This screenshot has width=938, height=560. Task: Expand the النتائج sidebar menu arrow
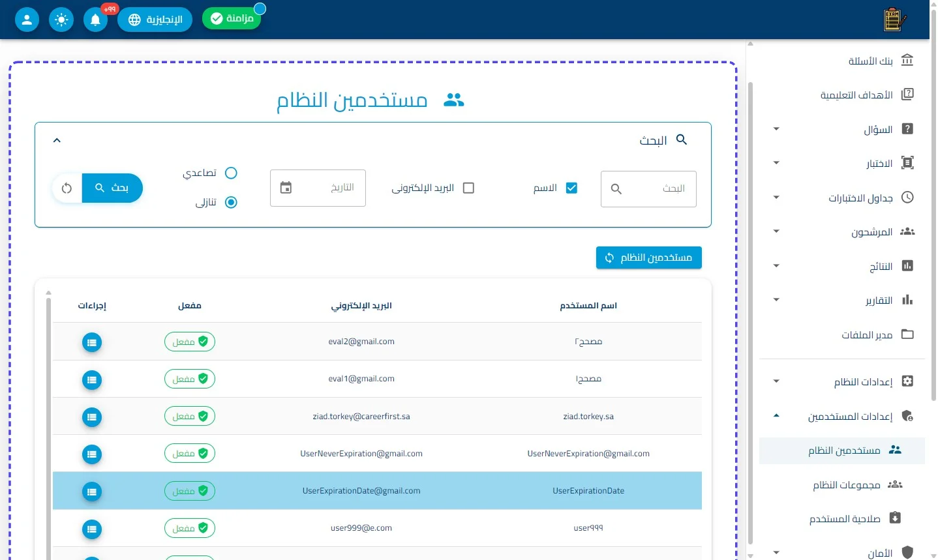[x=776, y=266]
